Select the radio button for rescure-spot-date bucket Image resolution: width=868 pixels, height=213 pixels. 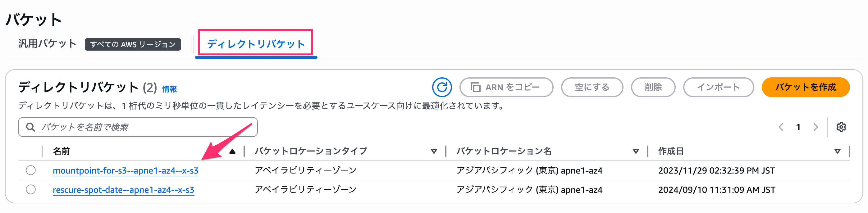click(x=31, y=189)
